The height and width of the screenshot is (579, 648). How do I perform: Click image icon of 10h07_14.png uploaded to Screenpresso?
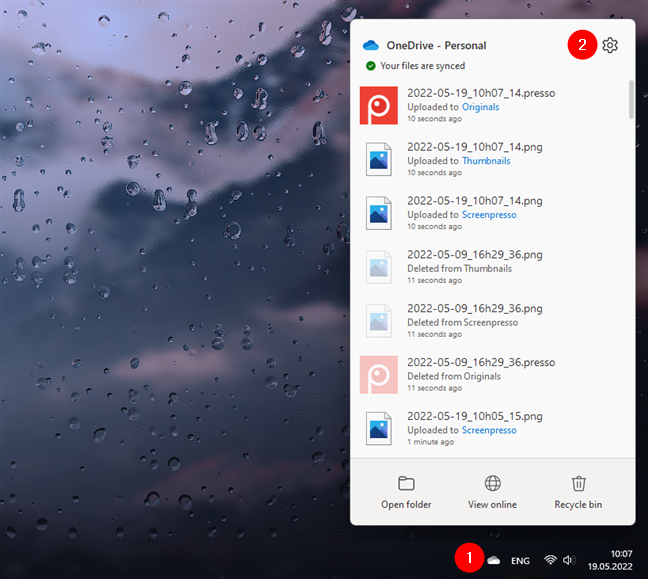pos(379,213)
